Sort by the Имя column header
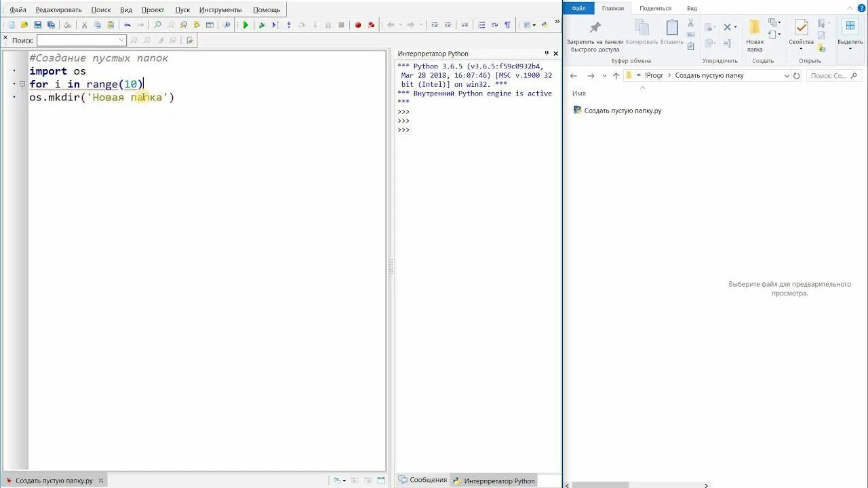This screenshot has width=868, height=488. pos(579,94)
